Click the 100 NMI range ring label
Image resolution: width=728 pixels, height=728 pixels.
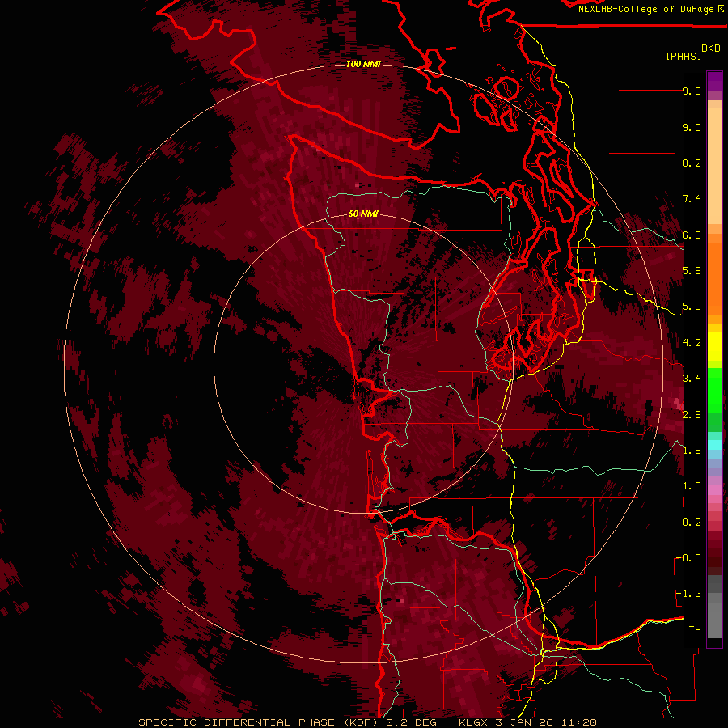(363, 64)
